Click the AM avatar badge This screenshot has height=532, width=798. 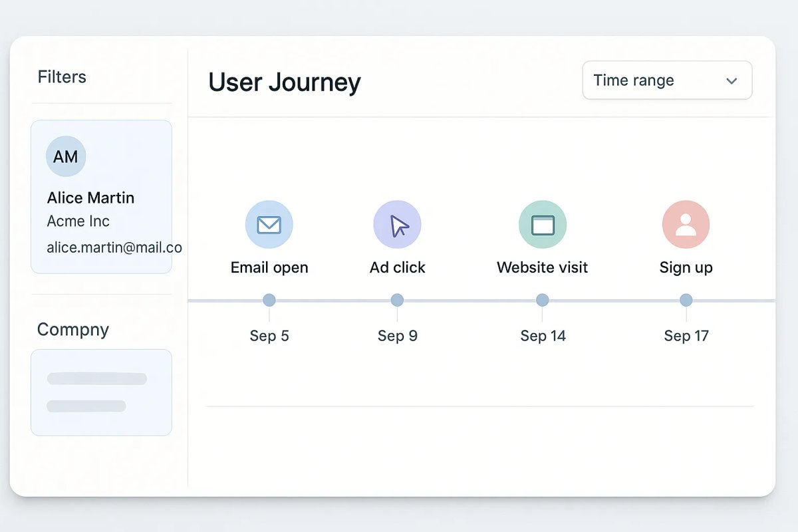coord(65,156)
